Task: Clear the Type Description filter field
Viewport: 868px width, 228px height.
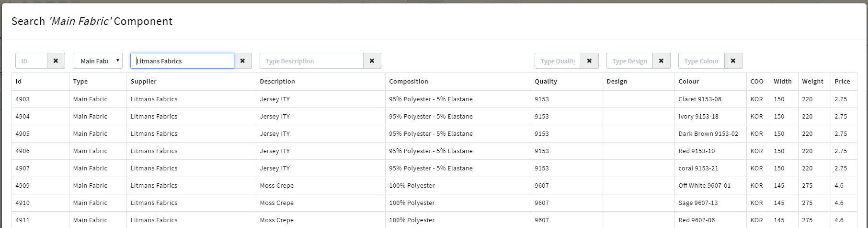Action: [372, 61]
